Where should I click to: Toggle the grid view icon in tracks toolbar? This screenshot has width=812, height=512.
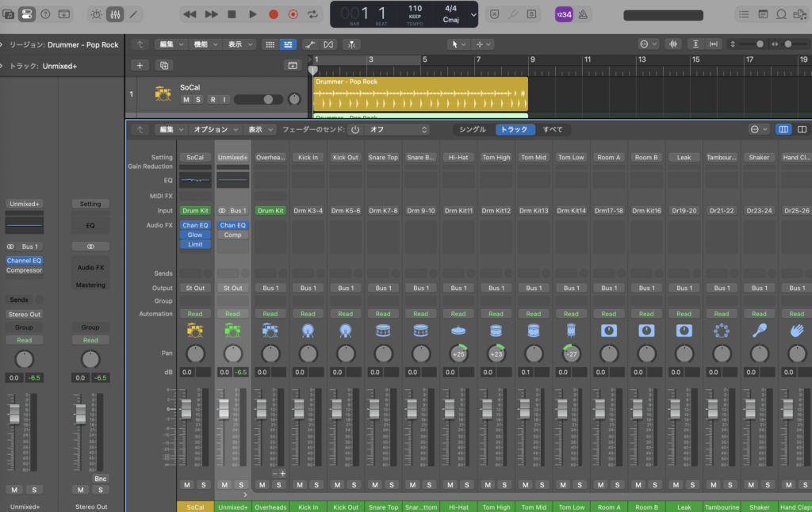[x=270, y=44]
